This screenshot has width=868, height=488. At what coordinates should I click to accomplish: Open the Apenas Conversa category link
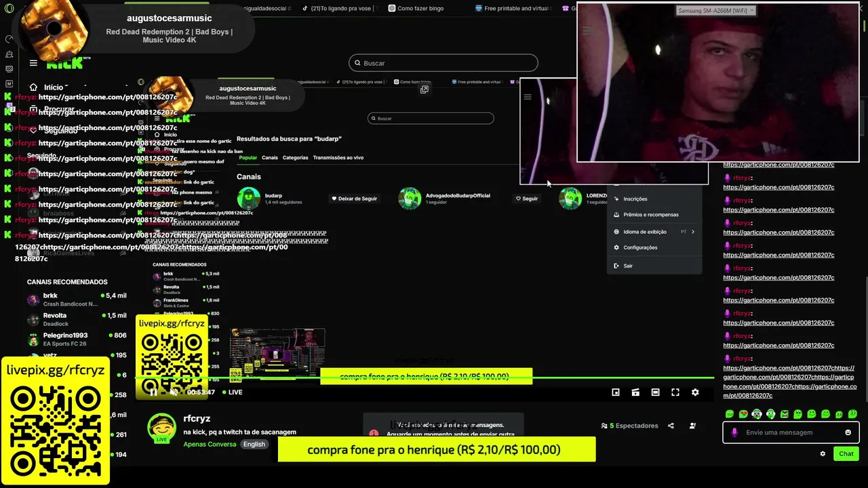210,444
